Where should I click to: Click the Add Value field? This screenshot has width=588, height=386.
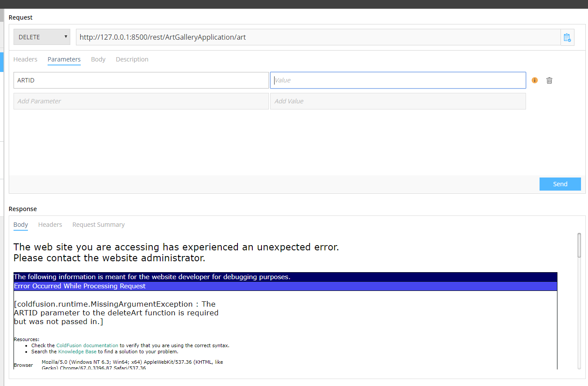click(398, 101)
